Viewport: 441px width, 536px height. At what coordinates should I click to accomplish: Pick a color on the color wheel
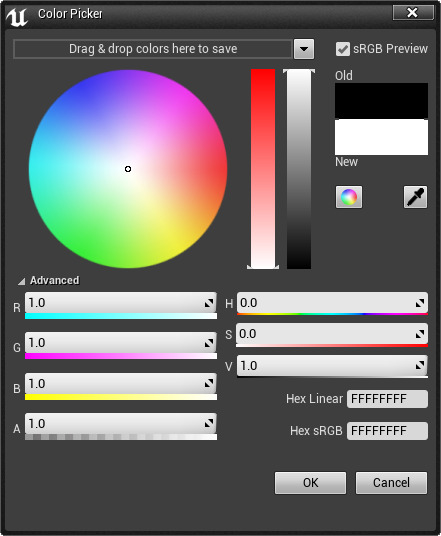128,169
